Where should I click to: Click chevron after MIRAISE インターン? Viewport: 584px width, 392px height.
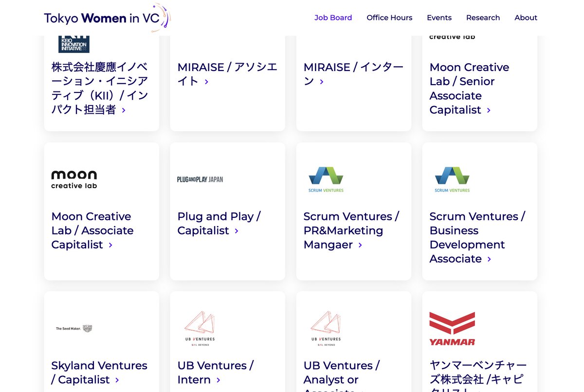tap(322, 82)
